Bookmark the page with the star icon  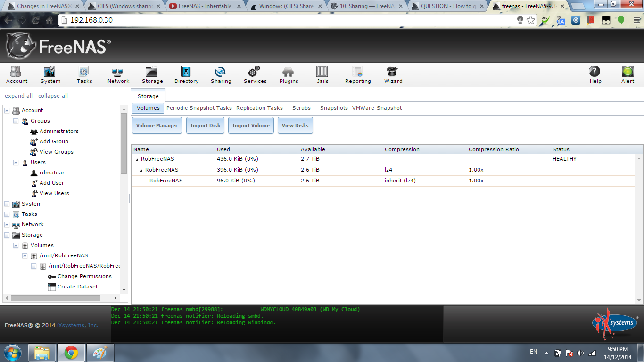pyautogui.click(x=531, y=20)
